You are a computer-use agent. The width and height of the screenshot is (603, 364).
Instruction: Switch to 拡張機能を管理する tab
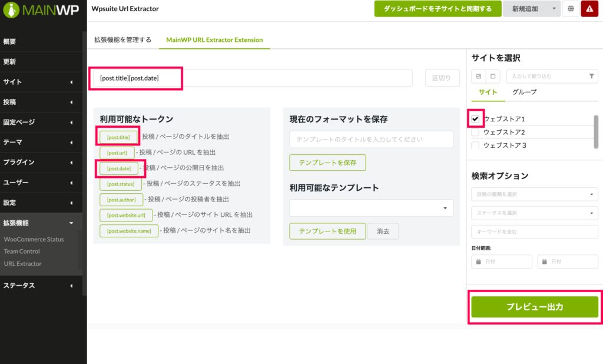coord(122,39)
